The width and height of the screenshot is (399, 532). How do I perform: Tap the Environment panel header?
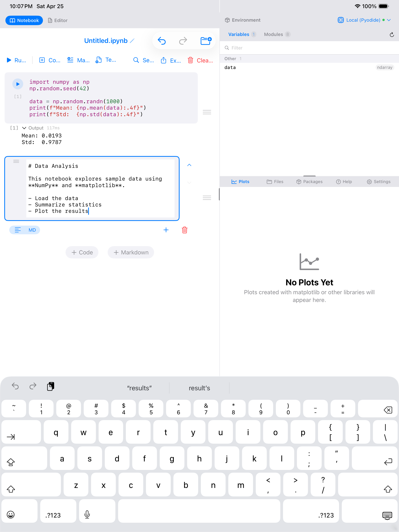pyautogui.click(x=242, y=20)
